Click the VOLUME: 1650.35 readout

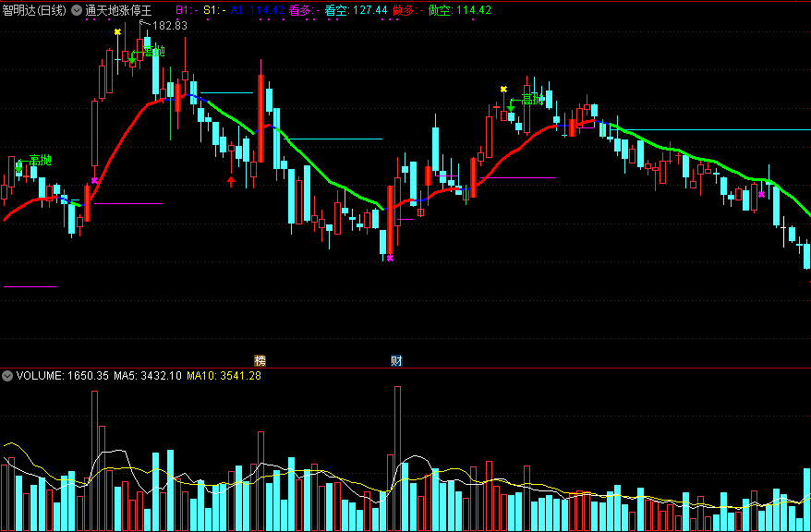coord(62,376)
